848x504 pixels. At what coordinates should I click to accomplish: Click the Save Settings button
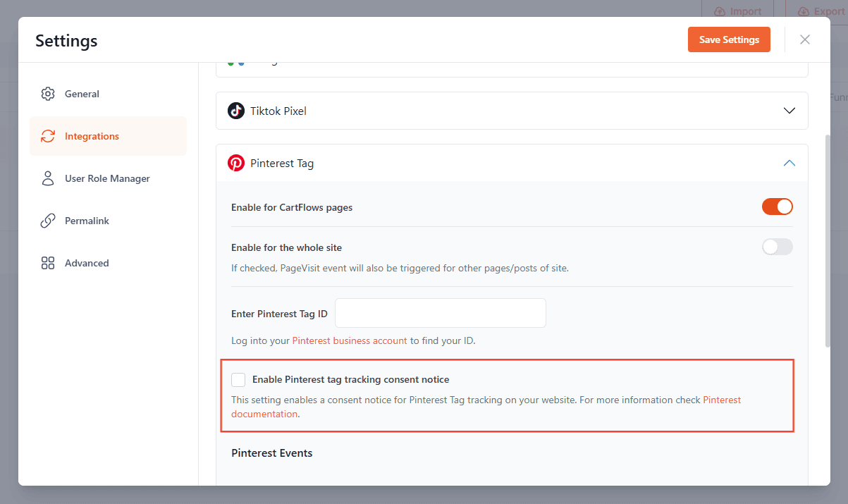click(729, 39)
